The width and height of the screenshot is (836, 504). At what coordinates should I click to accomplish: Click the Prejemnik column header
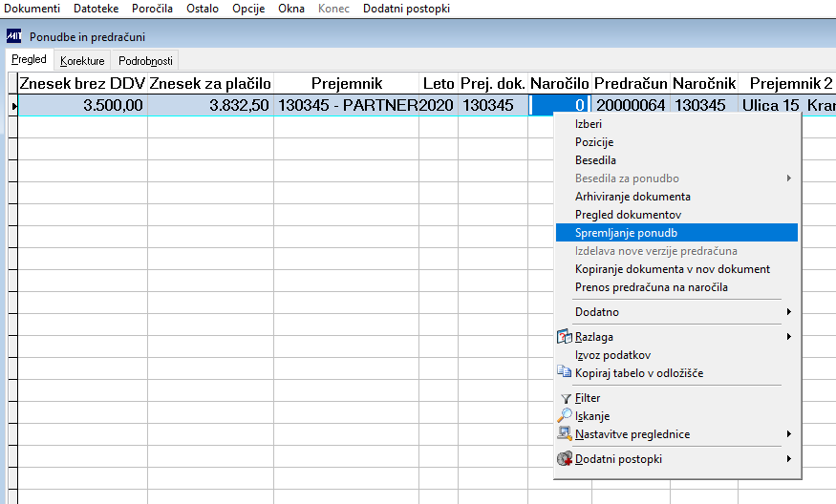tap(347, 83)
